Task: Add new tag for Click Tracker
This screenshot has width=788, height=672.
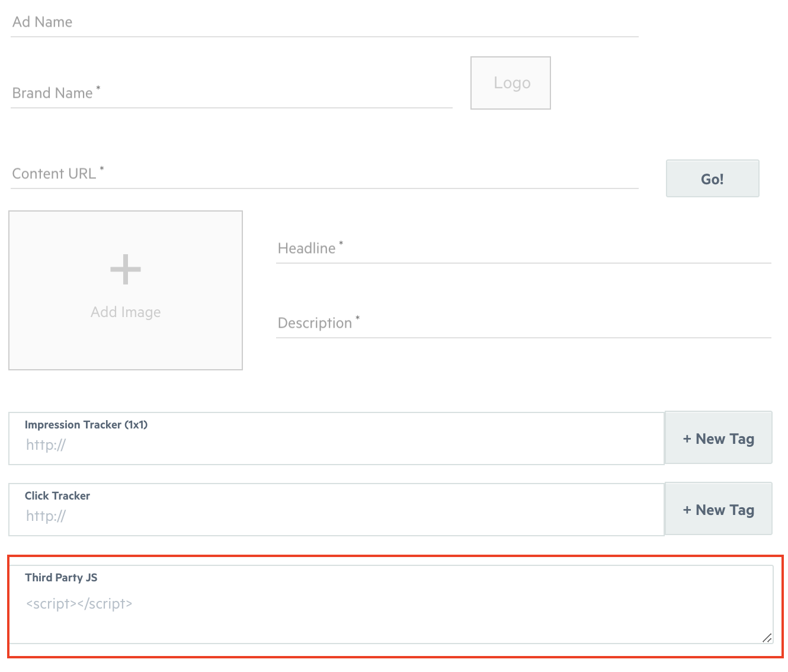Action: tap(719, 509)
